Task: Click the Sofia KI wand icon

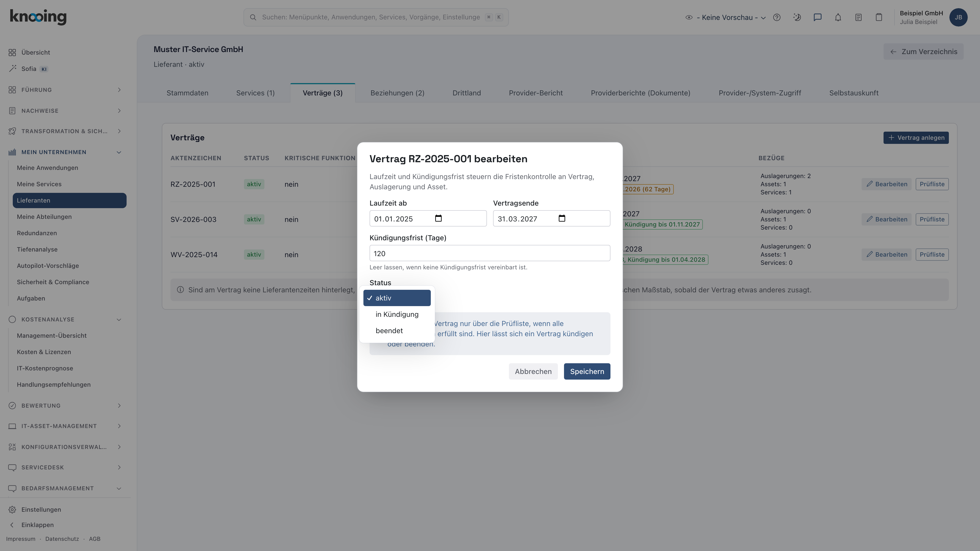Action: [x=12, y=69]
